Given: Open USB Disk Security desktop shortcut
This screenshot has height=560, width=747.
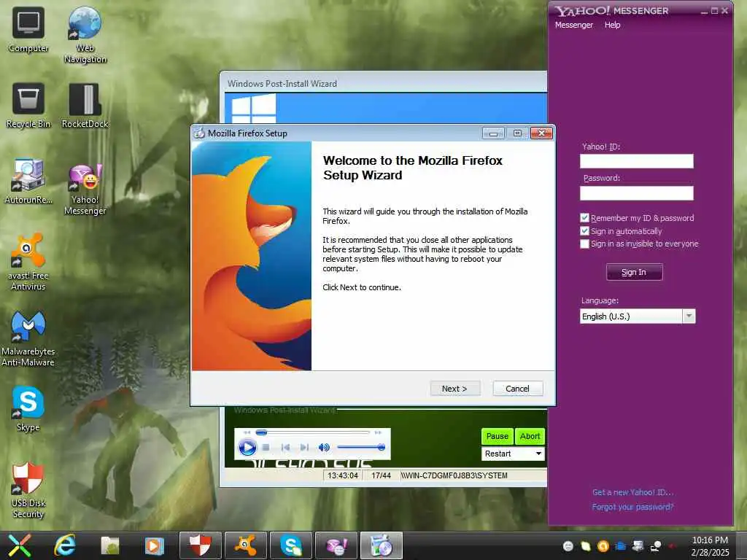Looking at the screenshot, I should (28, 490).
